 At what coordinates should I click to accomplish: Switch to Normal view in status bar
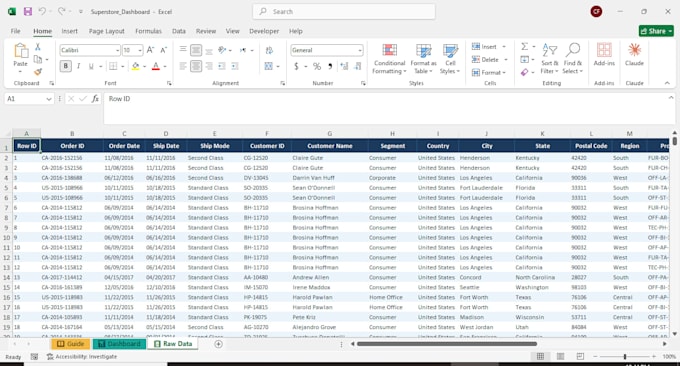coord(540,356)
